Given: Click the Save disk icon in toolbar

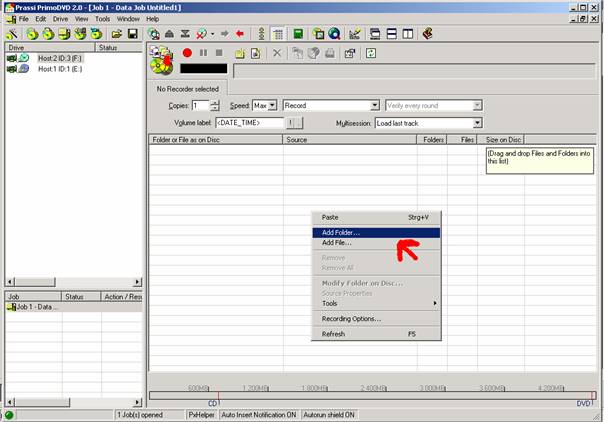Looking at the screenshot, I should click(x=132, y=34).
